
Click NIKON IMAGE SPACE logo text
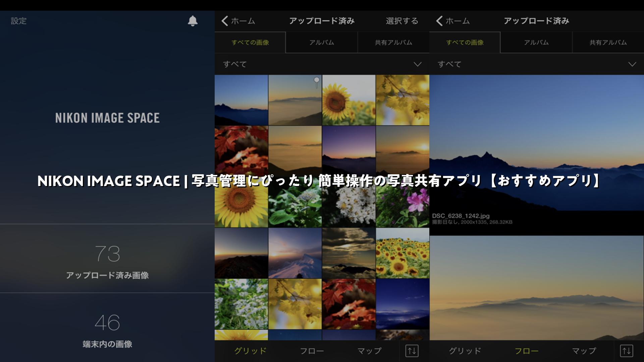[x=107, y=118]
